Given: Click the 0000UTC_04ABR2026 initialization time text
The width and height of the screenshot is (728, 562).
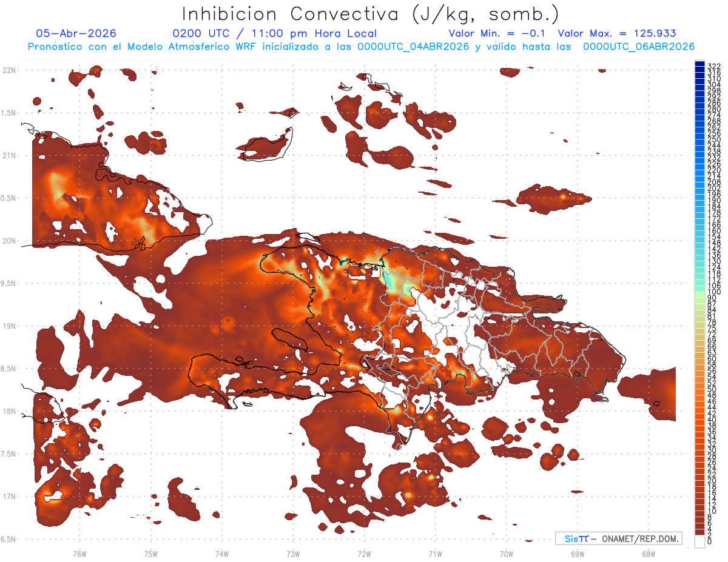Looking at the screenshot, I should point(414,47).
